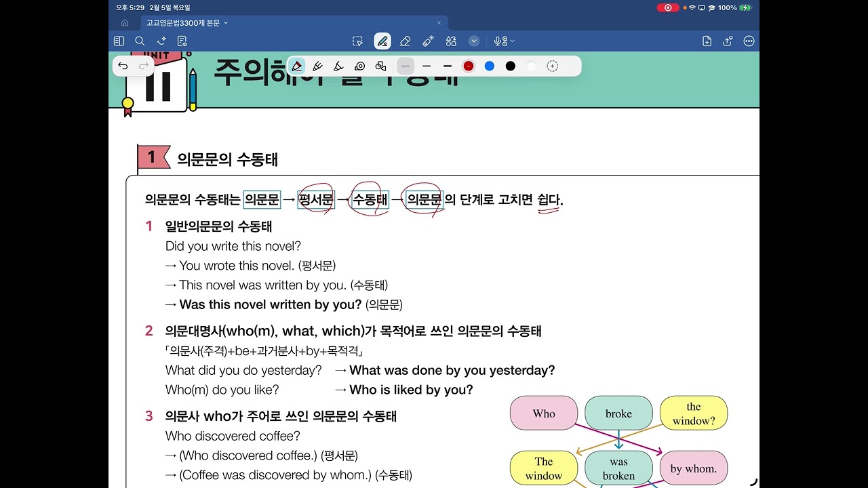Open the microphone recording options chevron
The image size is (868, 488).
(x=512, y=41)
